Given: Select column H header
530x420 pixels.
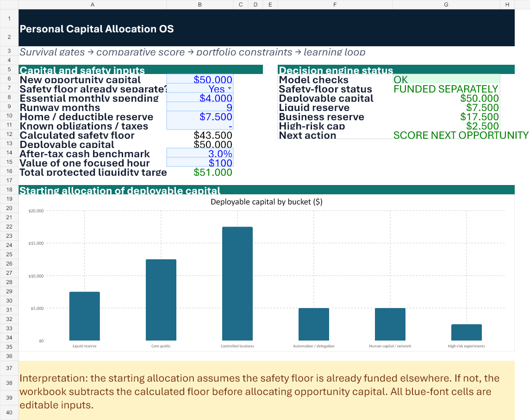Looking at the screenshot, I should tap(507, 4).
